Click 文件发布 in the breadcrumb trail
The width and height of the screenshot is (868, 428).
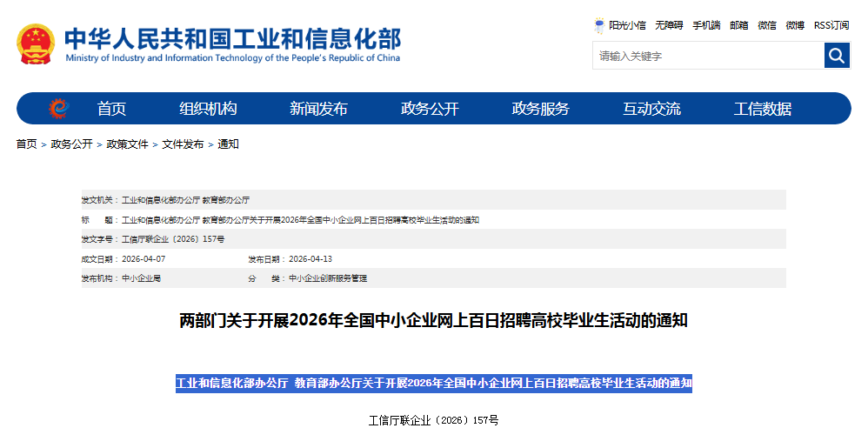183,144
